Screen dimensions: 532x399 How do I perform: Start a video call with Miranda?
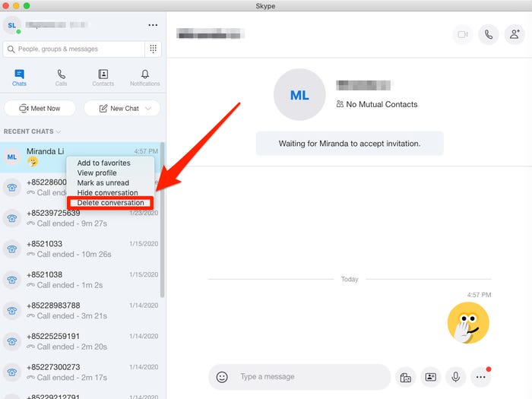point(463,34)
